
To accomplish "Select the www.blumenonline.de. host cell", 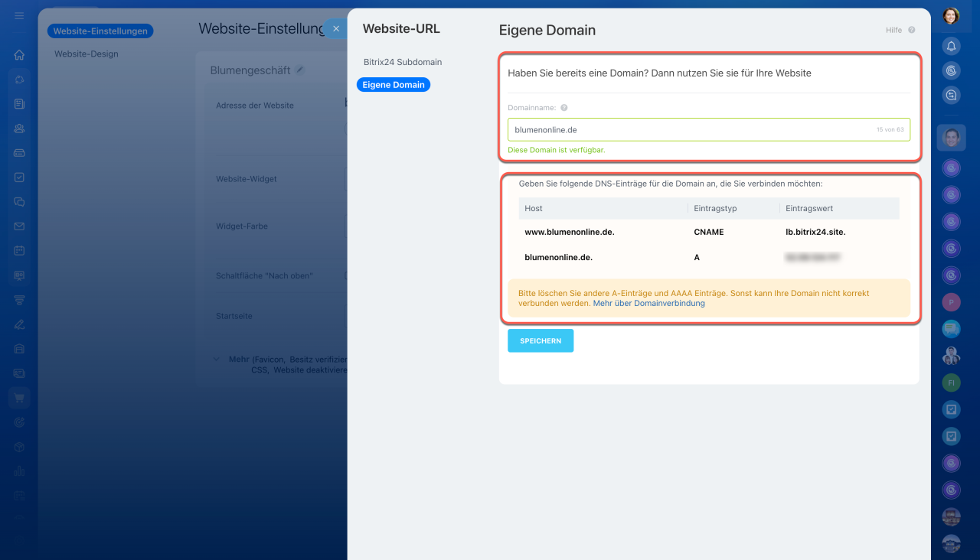I will pyautogui.click(x=570, y=232).
